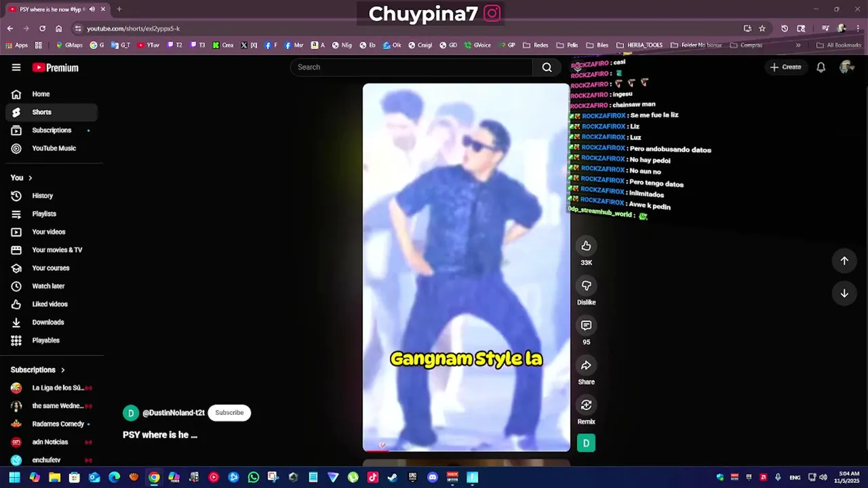Open the Create menu

(x=786, y=67)
